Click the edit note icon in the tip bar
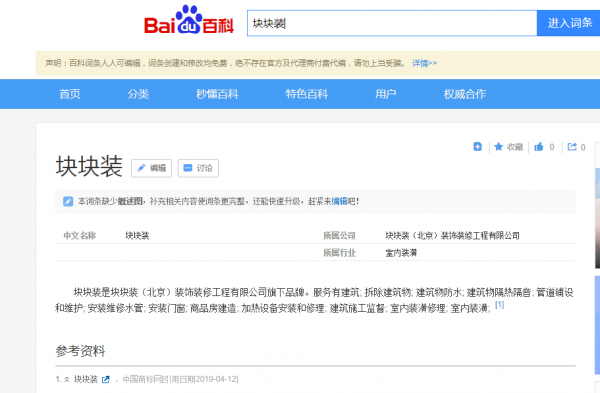Screen dimensions: 600x393 (68, 201)
